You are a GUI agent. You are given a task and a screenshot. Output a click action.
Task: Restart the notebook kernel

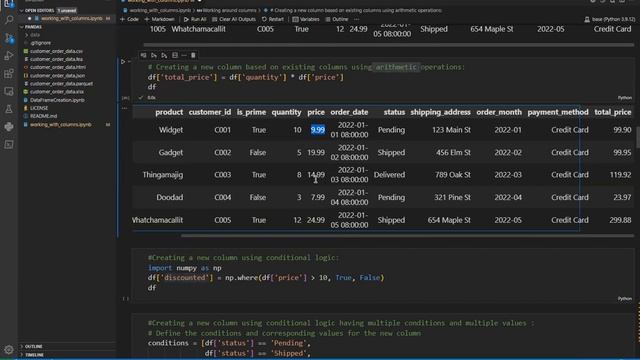[x=273, y=19]
